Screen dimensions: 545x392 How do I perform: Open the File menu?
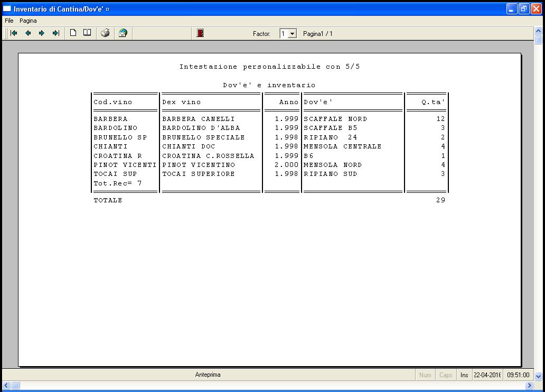9,21
